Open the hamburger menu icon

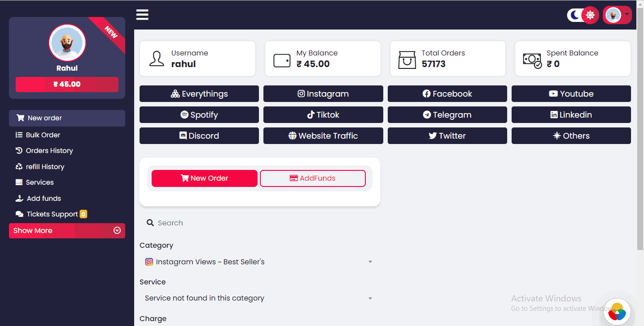[x=142, y=15]
